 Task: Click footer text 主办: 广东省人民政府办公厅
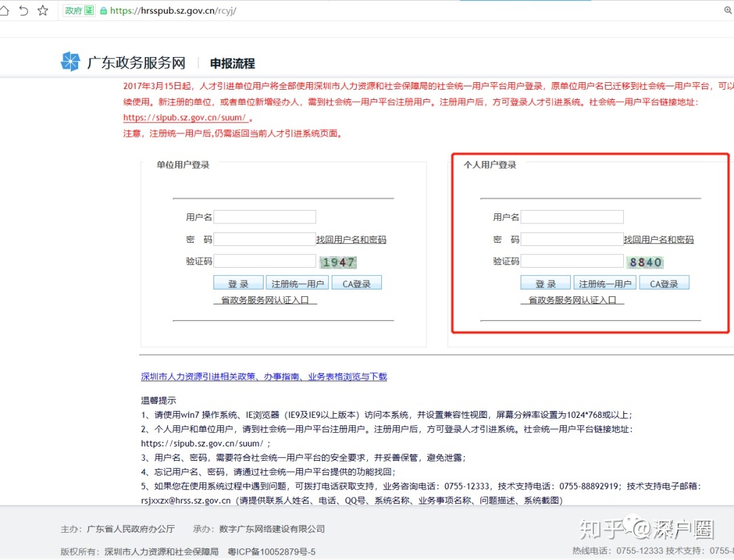pyautogui.click(x=118, y=529)
